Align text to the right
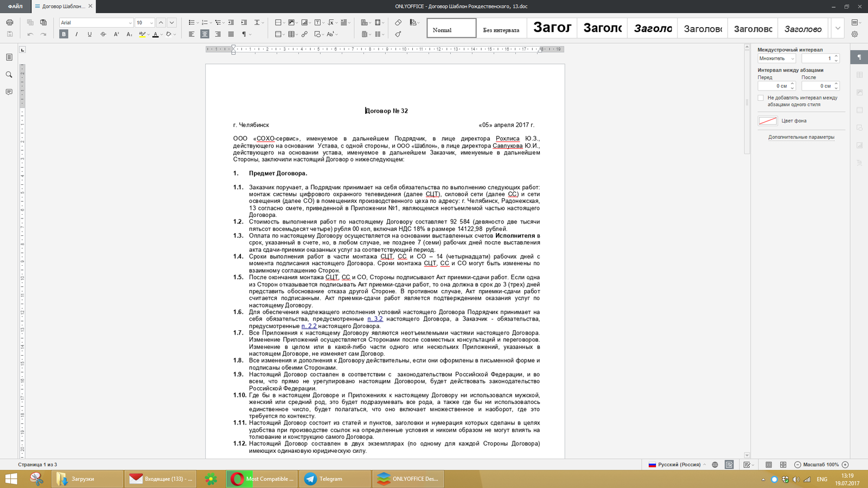This screenshot has width=868, height=488. [x=218, y=34]
